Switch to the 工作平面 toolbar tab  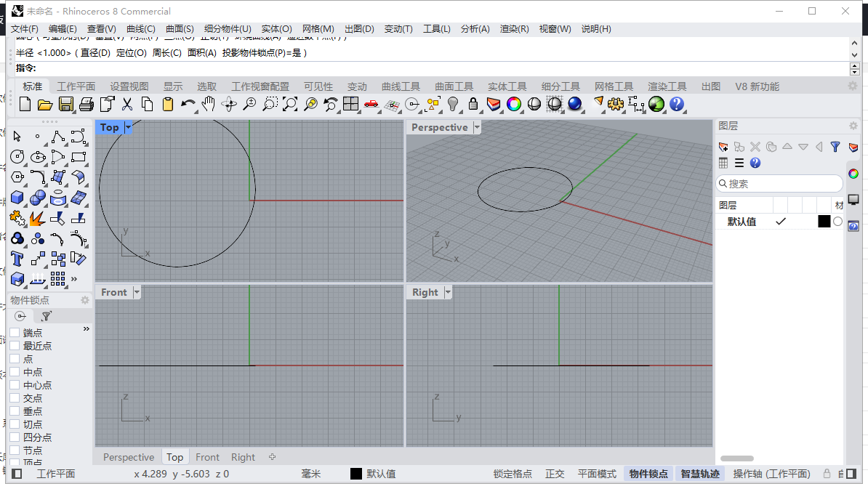pos(76,86)
